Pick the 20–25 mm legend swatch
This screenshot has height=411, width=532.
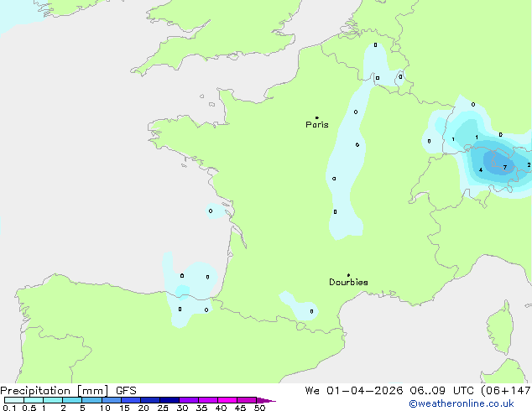pos(149,400)
